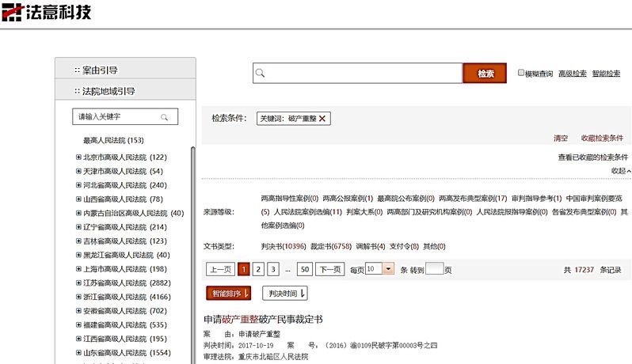Screen dimensions: 632x364
Task: Open the 法院地域引导 panel header
Action: point(124,91)
